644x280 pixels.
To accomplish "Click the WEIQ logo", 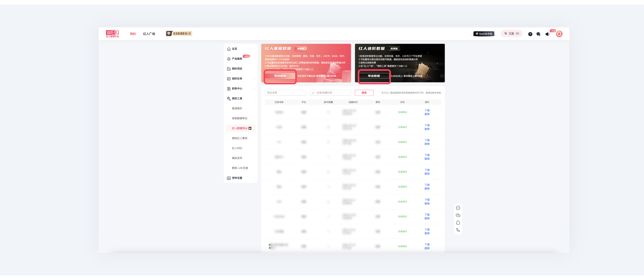I will coord(112,34).
